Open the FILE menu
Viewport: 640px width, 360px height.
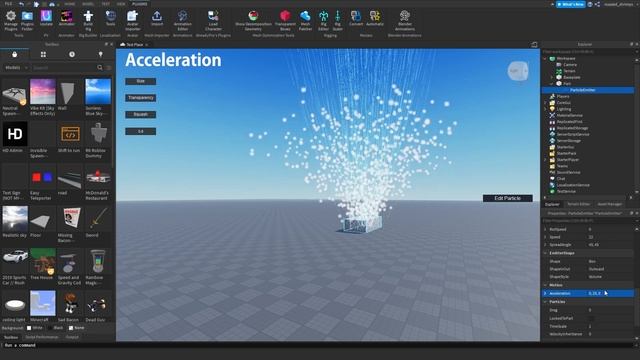tap(8, 4)
